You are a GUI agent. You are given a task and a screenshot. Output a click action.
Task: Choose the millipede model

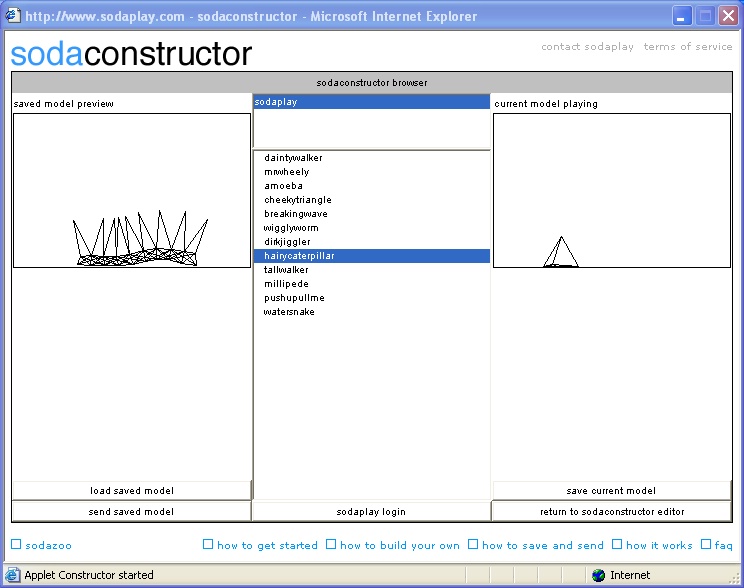click(372, 284)
